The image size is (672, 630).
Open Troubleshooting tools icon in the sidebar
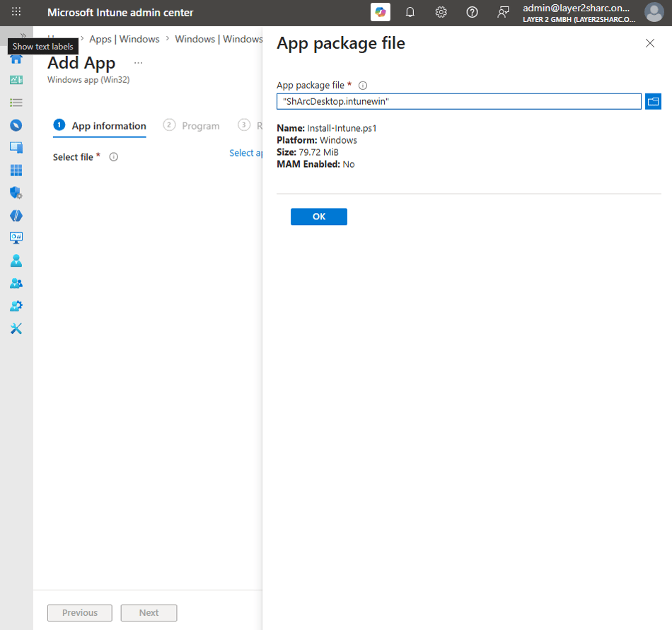pyautogui.click(x=16, y=328)
